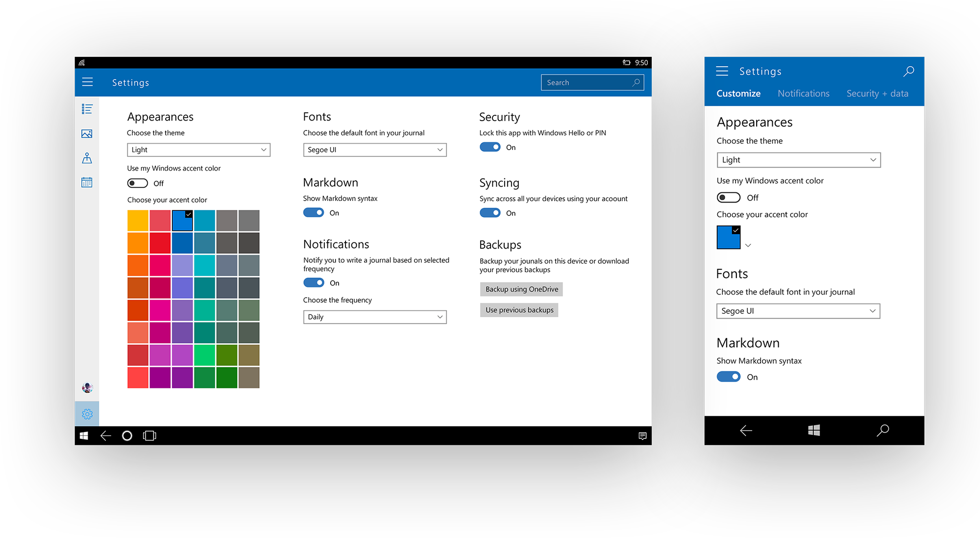
Task: Open the Action Center icon on tablet taskbar
Action: tap(642, 436)
